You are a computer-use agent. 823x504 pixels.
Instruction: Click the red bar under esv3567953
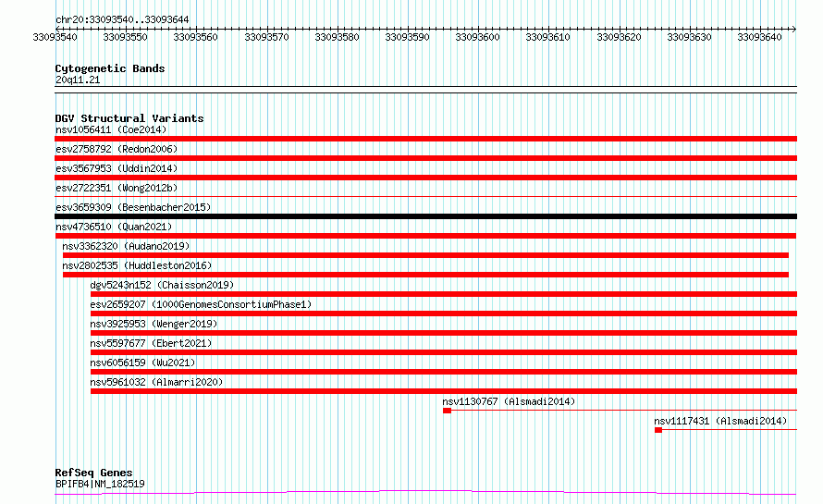425,178
